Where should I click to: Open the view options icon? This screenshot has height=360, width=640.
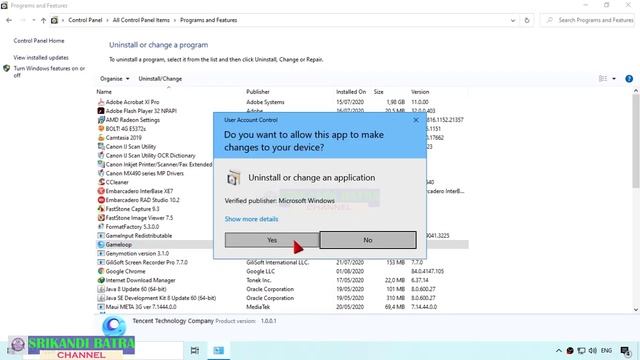click(x=602, y=79)
